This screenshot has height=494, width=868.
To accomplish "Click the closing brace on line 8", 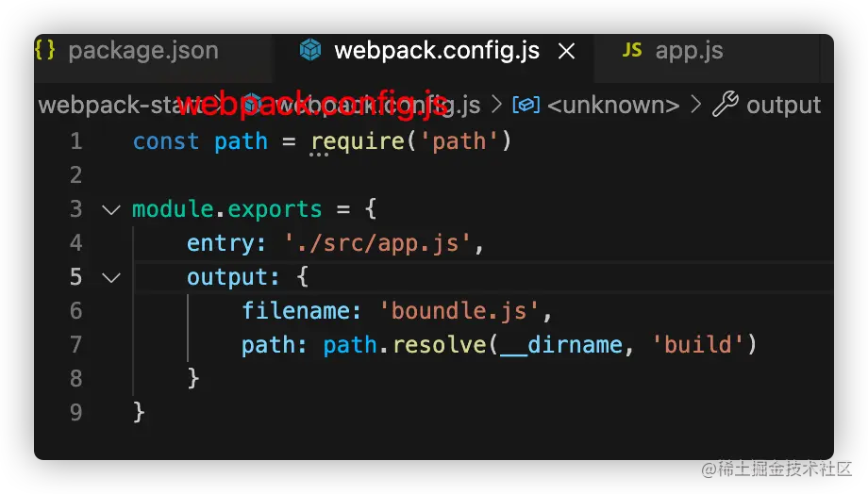I will [192, 379].
